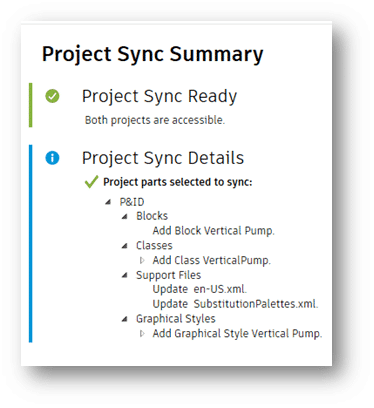Collapse the Blocks node arrow
The width and height of the screenshot is (374, 408).
click(125, 217)
